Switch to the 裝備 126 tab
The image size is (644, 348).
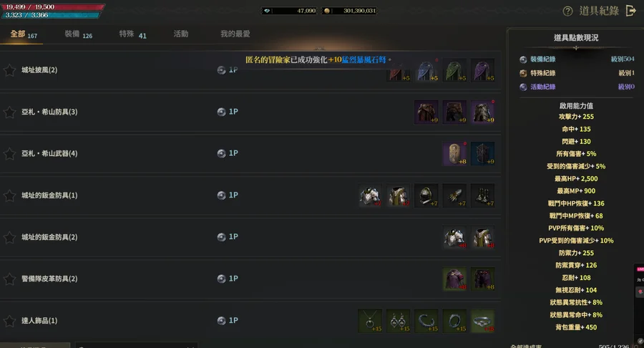click(x=79, y=34)
